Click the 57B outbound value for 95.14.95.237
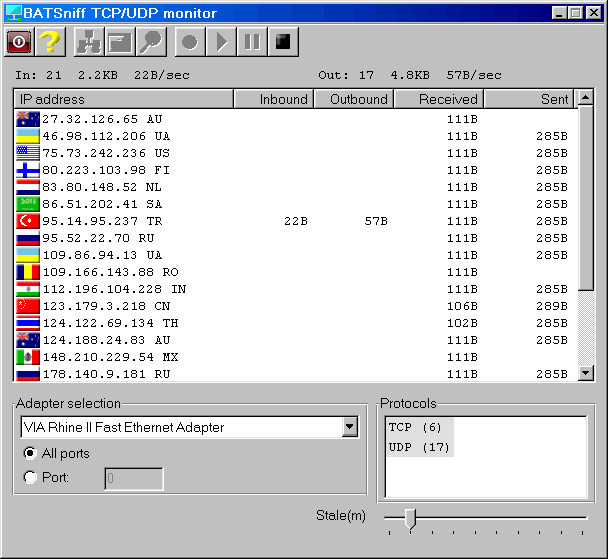The image size is (608, 559). pos(376,221)
